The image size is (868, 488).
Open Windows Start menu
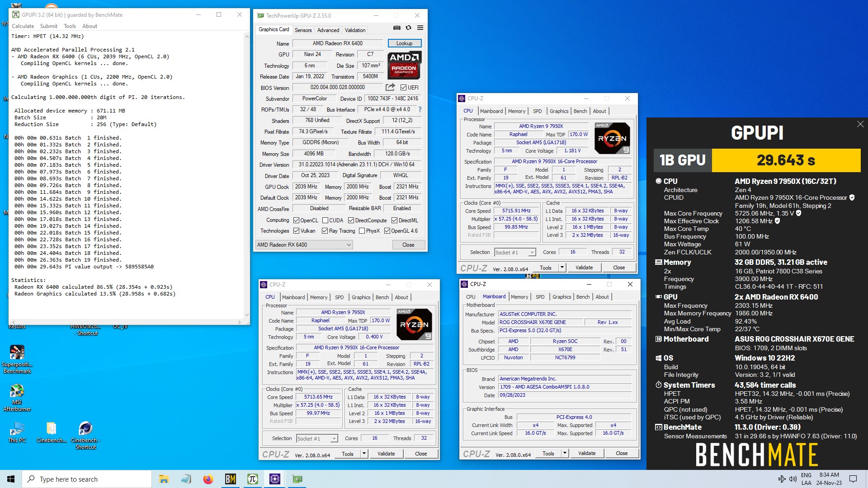pyautogui.click(x=11, y=479)
